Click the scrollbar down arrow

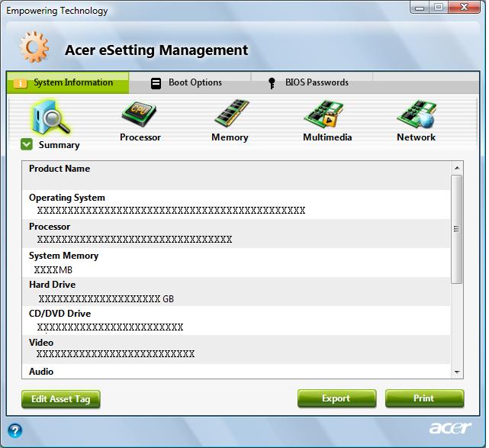pyautogui.click(x=457, y=372)
